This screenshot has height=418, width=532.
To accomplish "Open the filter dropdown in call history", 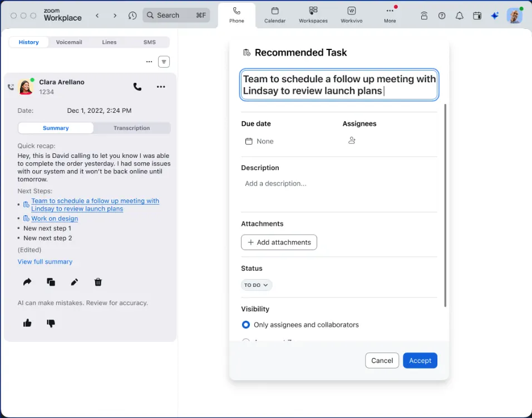I will point(164,61).
